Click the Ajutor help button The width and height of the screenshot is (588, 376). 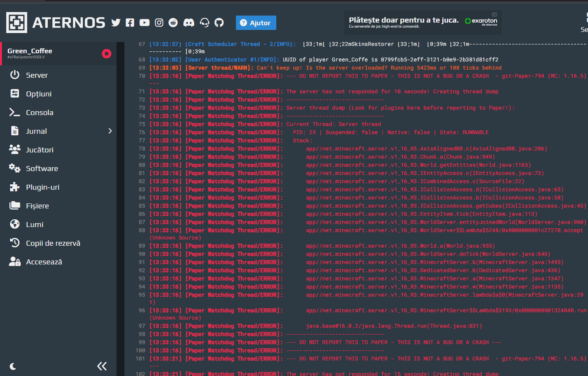[x=256, y=23]
